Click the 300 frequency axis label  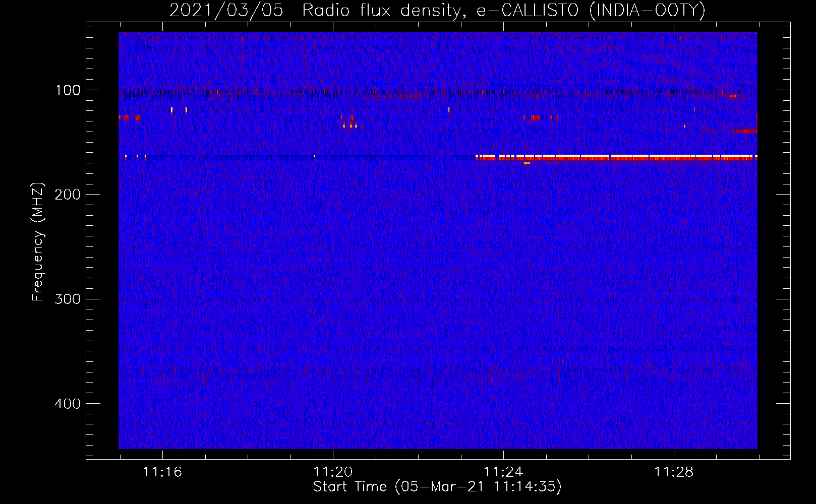coord(68,299)
